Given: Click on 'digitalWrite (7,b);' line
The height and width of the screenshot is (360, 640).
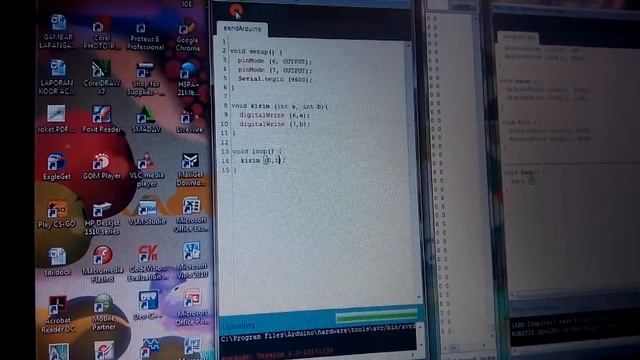Looking at the screenshot, I should 275,124.
